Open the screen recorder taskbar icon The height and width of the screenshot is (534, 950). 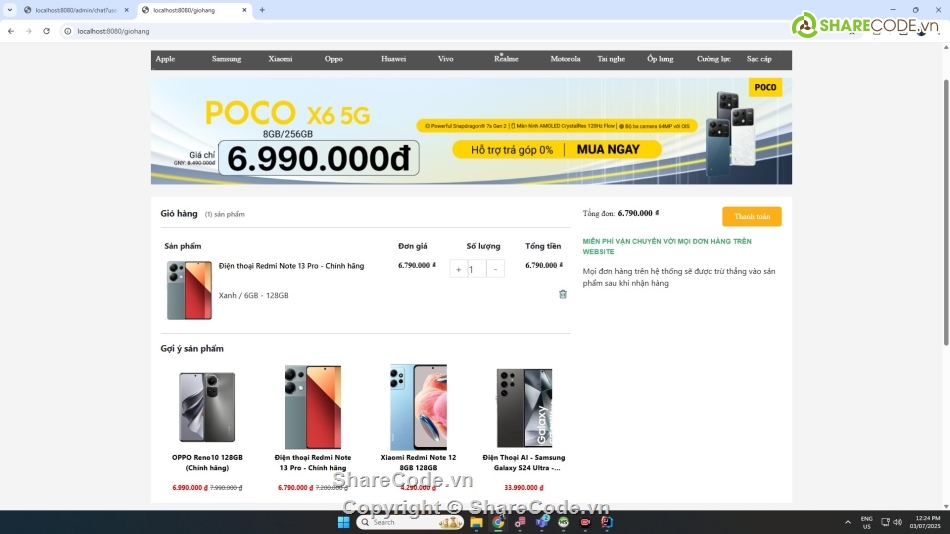585,522
